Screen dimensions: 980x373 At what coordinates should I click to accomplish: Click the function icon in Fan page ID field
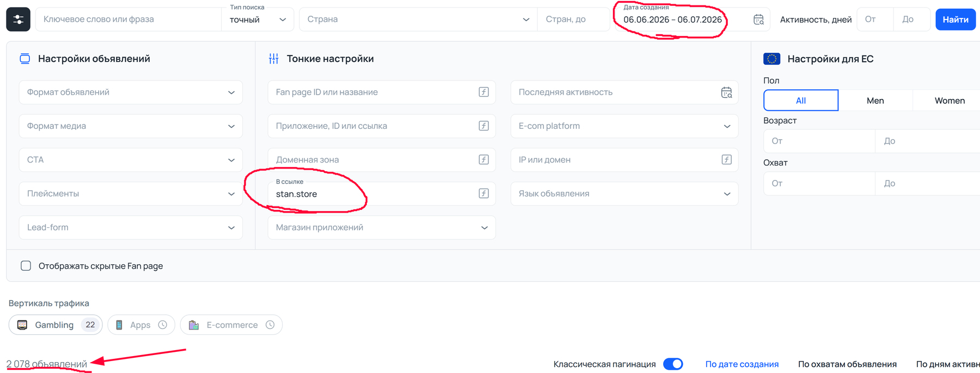click(483, 92)
